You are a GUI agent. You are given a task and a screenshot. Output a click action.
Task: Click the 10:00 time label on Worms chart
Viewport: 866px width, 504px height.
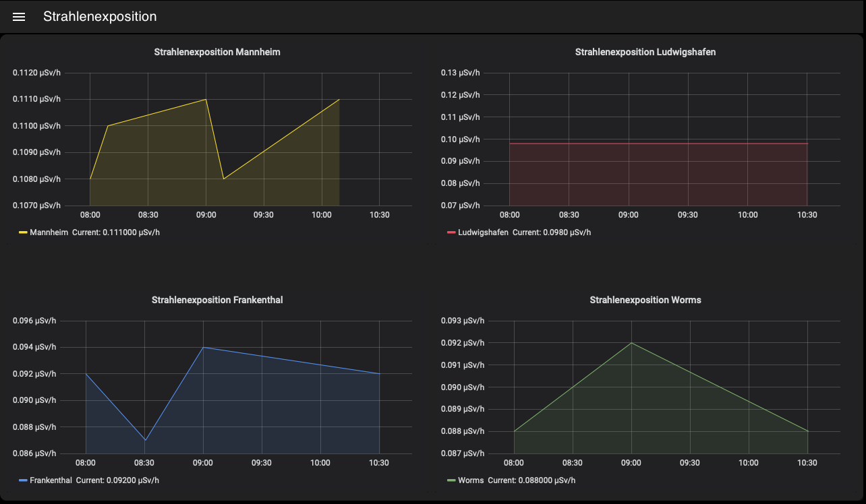tap(749, 463)
